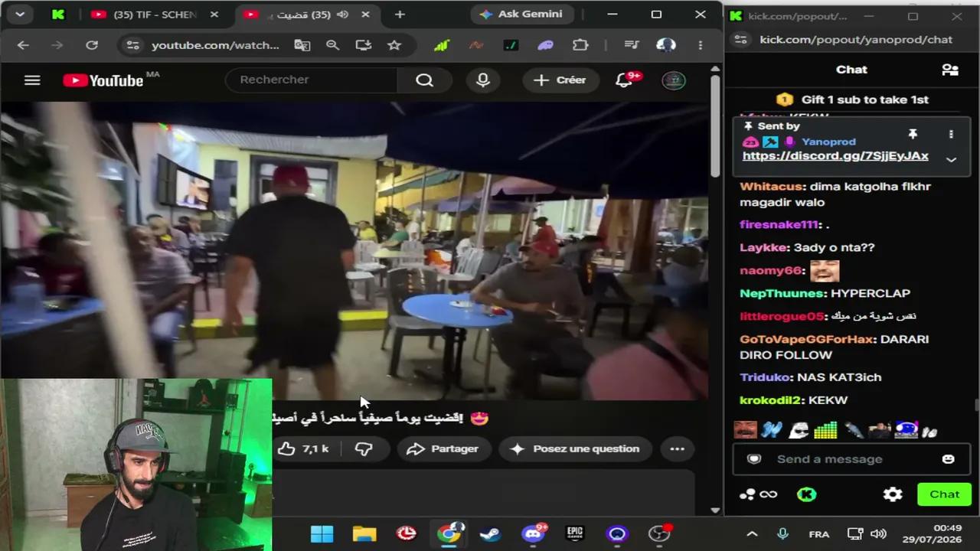Go back in Chrome history
980x551 pixels.
pos(23,45)
